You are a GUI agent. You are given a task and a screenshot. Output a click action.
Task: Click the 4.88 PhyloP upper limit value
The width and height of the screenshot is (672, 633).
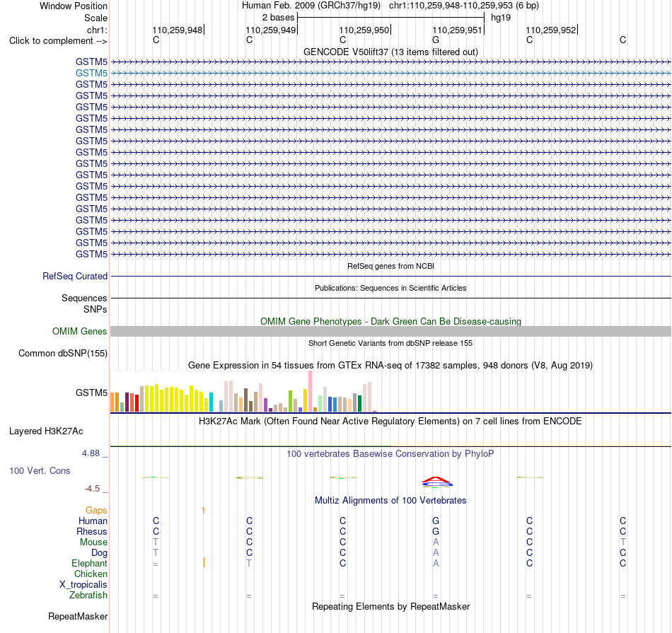coord(91,453)
